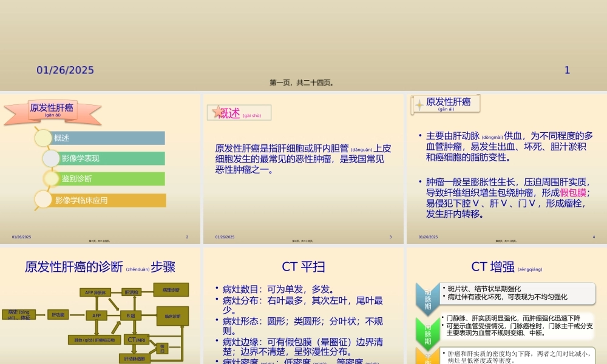Viewport: 607px width, 364px height.
Task: Click the 肝动脉造影 node at flowchart bottom
Action: pos(134,359)
